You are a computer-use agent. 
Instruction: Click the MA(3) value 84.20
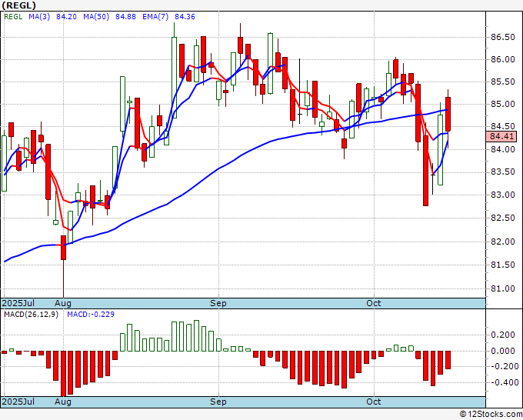66,17
